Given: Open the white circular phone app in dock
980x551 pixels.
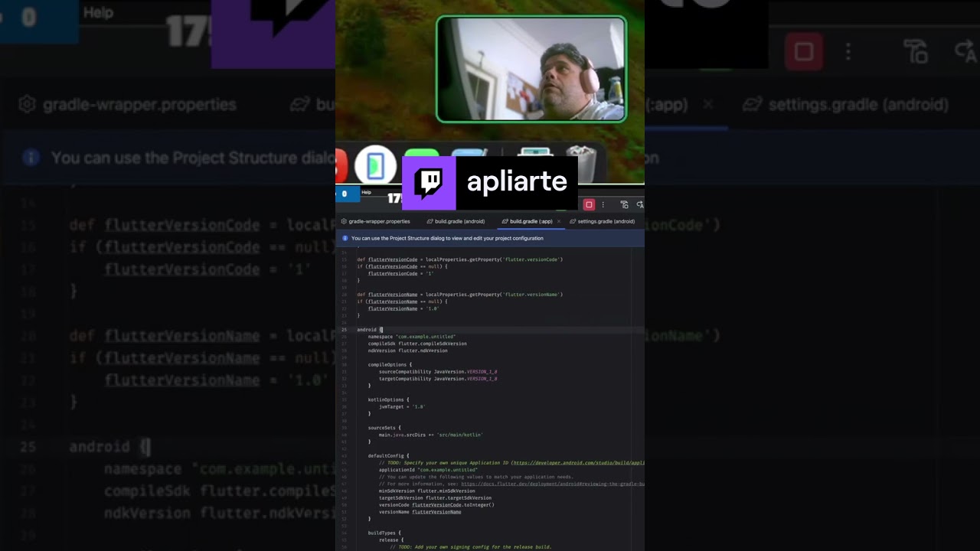Looking at the screenshot, I should coord(375,165).
